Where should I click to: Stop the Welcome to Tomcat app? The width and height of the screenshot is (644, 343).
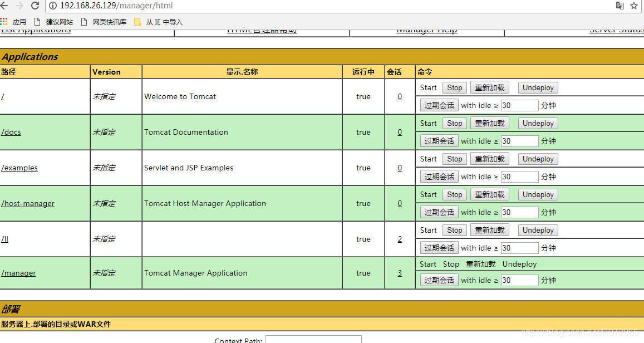(x=455, y=87)
